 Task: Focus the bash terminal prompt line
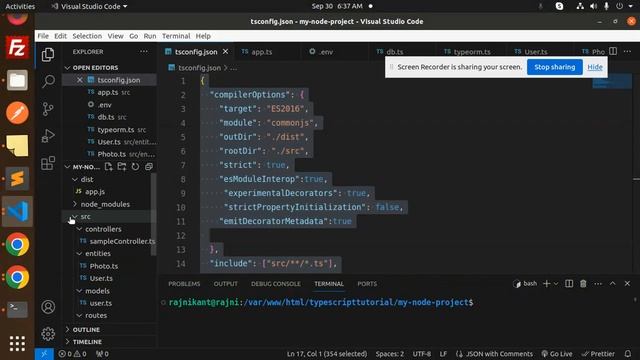[x=321, y=302]
